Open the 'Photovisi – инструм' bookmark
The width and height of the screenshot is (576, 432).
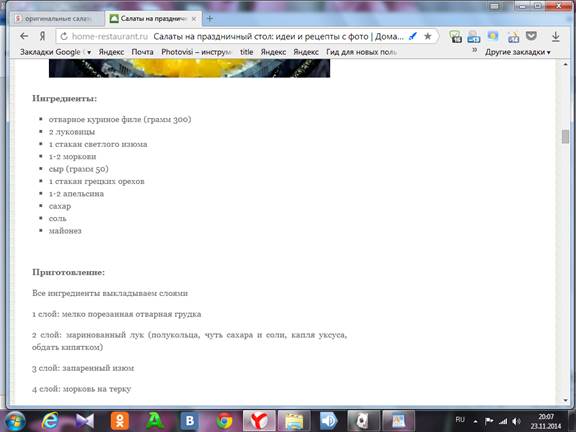(197, 52)
